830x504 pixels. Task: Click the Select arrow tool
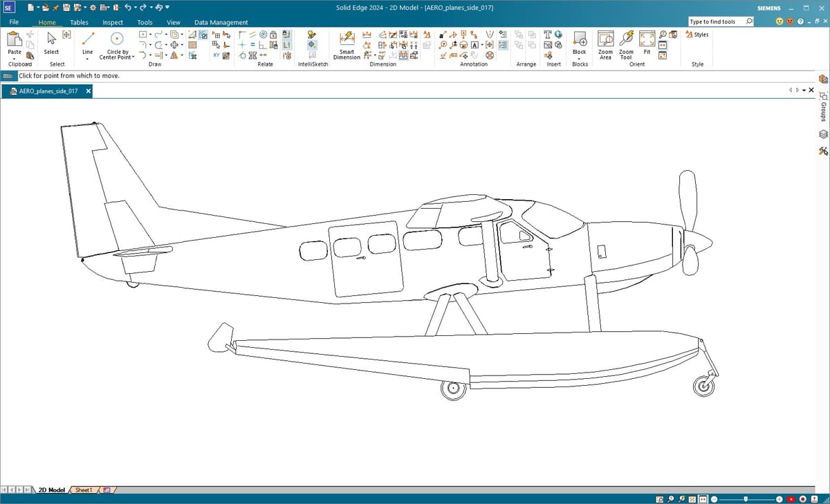52,39
